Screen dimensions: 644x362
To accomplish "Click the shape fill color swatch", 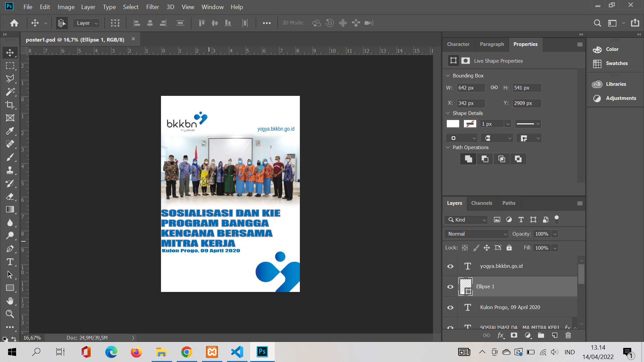I will pos(453,124).
